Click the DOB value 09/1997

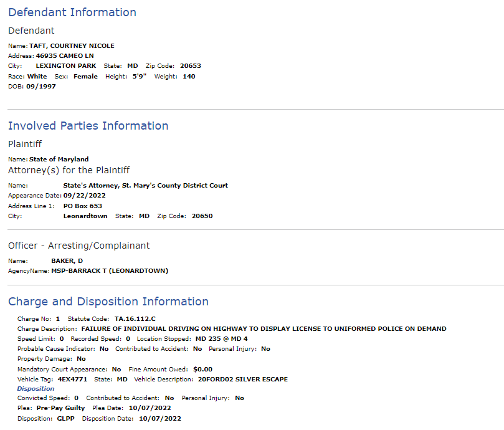tap(41, 86)
